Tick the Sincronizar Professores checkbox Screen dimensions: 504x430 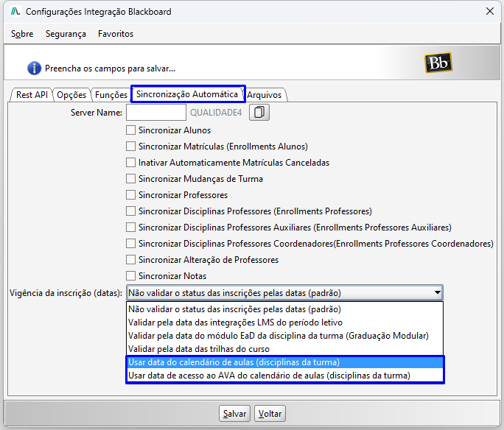pos(130,195)
